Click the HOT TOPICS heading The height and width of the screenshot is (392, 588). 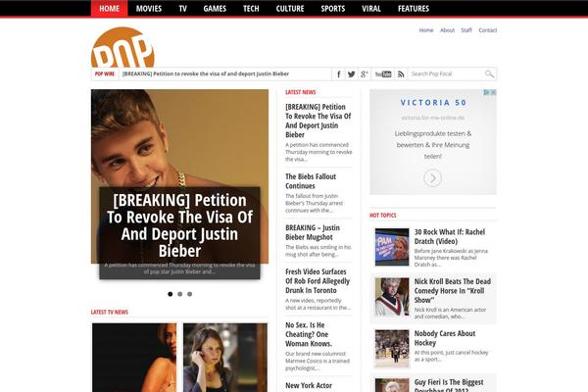coord(382,216)
